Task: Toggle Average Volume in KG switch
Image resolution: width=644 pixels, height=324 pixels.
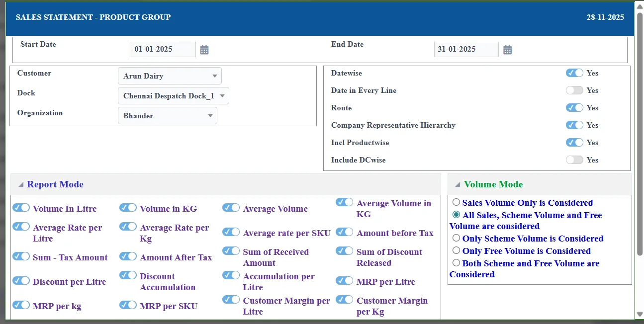Action: pos(345,202)
